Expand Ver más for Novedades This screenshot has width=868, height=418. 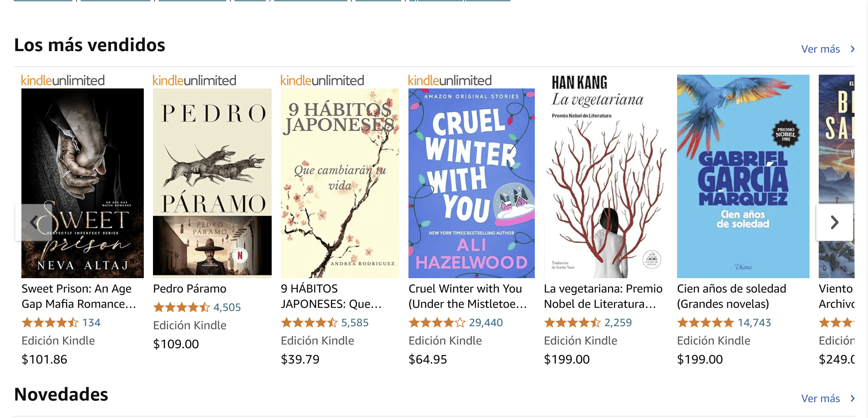[x=828, y=398]
